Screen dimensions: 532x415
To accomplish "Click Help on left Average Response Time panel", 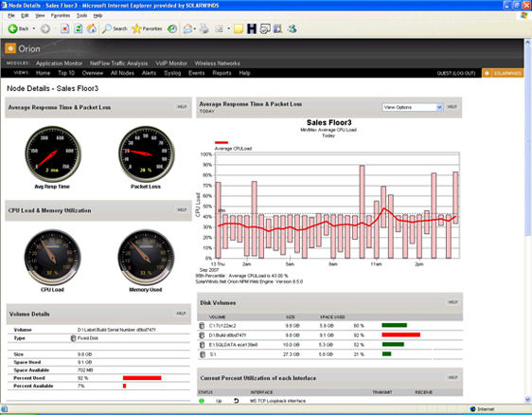I will pos(182,107).
